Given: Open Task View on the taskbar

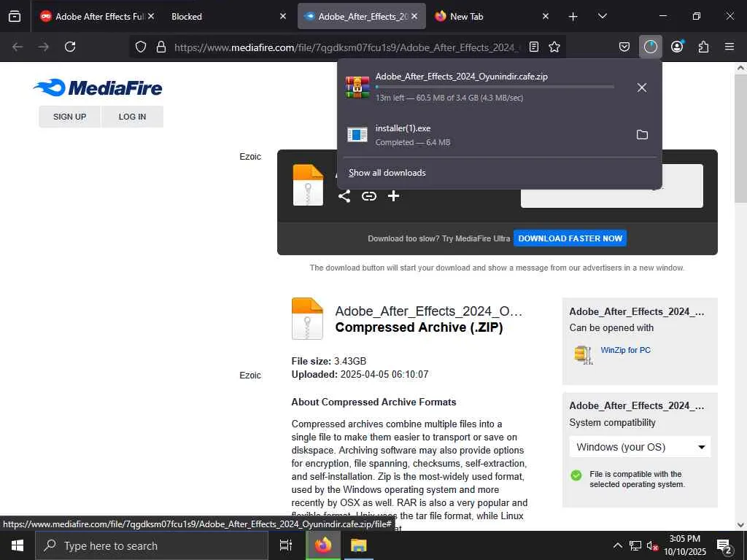Looking at the screenshot, I should [x=285, y=545].
